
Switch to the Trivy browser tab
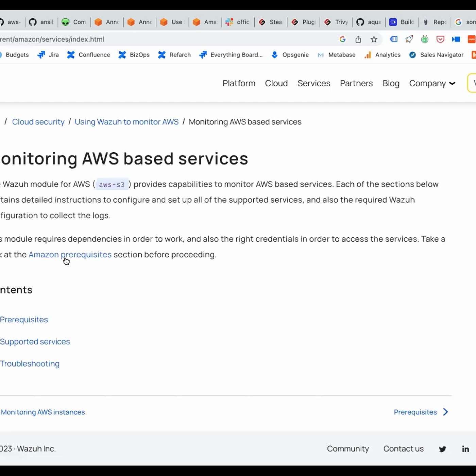click(x=337, y=22)
